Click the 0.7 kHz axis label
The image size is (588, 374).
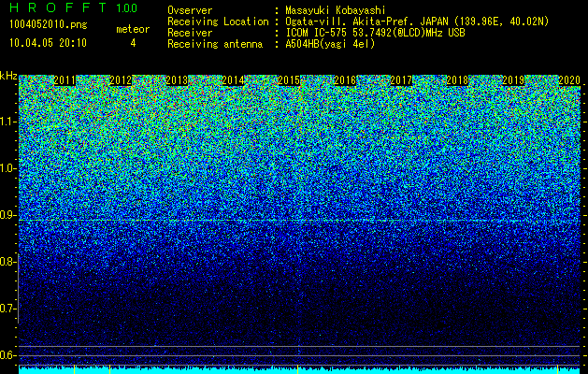pyautogui.click(x=7, y=309)
